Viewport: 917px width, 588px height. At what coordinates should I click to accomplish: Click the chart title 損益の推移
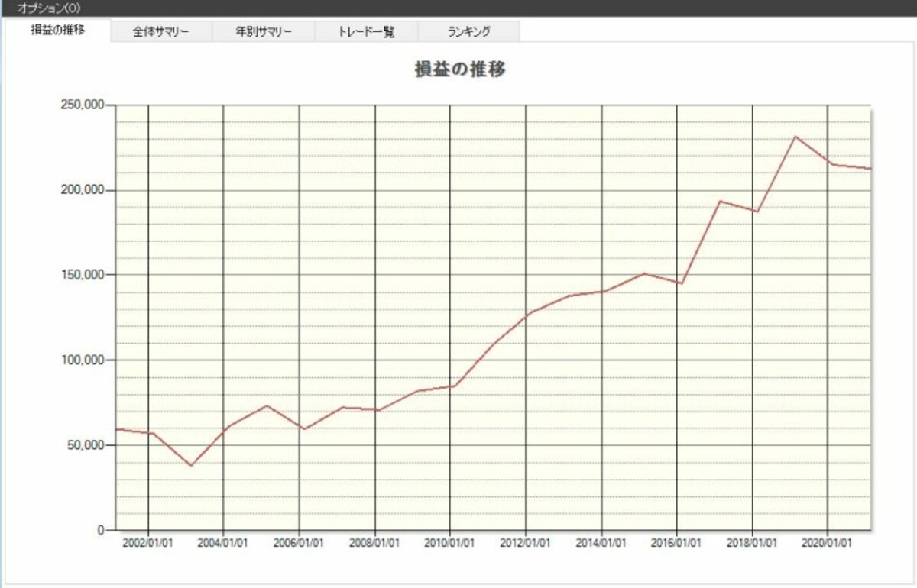(459, 69)
